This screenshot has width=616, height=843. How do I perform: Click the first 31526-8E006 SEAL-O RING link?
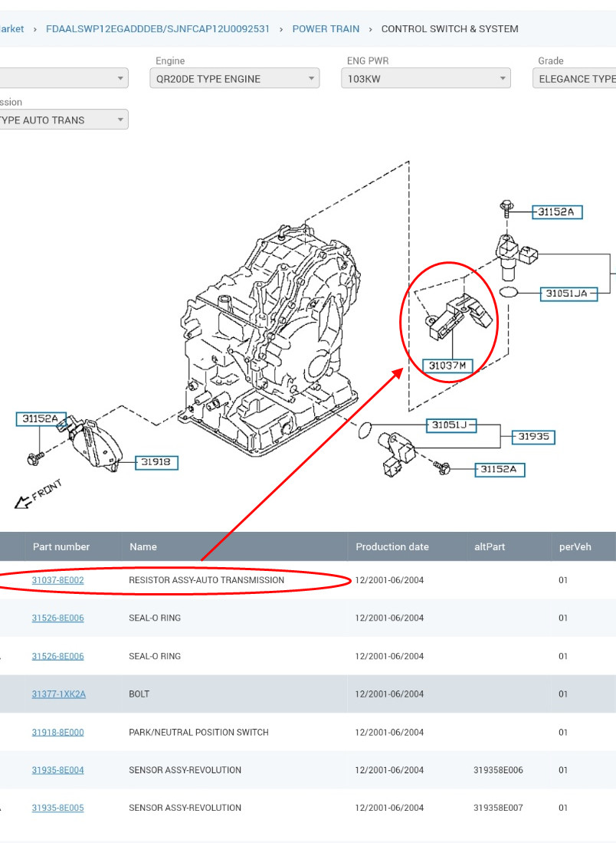point(57,618)
